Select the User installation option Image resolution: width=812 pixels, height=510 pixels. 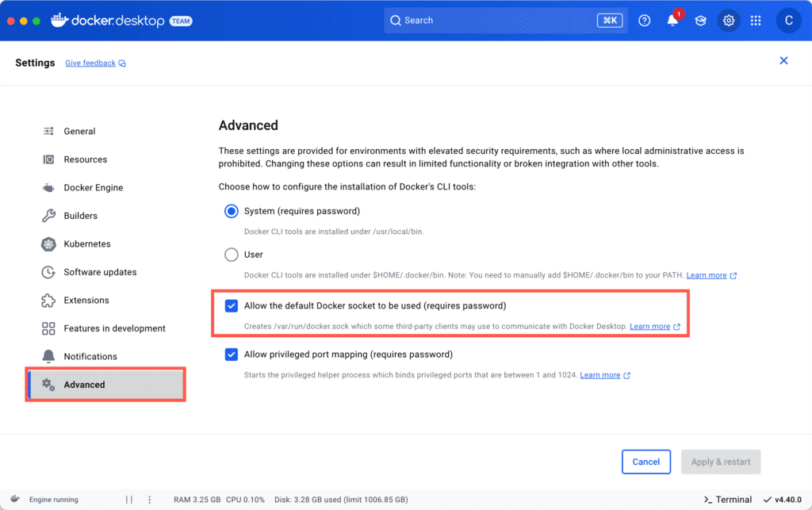point(231,255)
